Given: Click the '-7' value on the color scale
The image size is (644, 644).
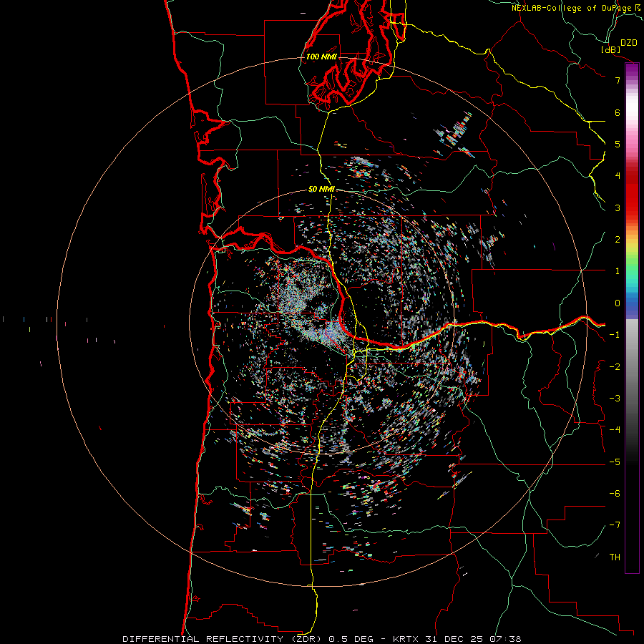Looking at the screenshot, I should pyautogui.click(x=615, y=525).
